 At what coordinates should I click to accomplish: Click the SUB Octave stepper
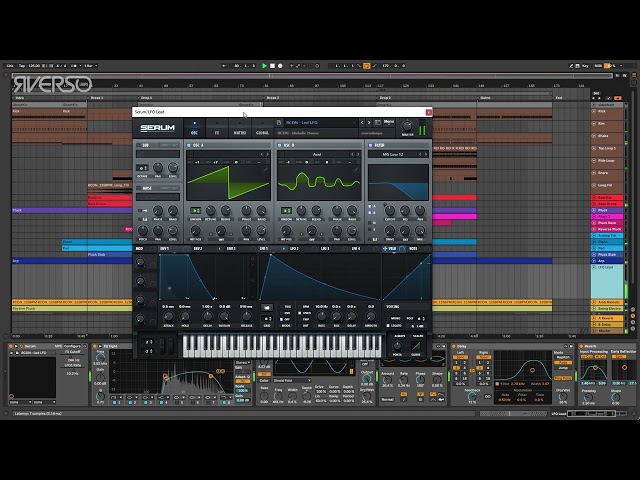coord(142,168)
